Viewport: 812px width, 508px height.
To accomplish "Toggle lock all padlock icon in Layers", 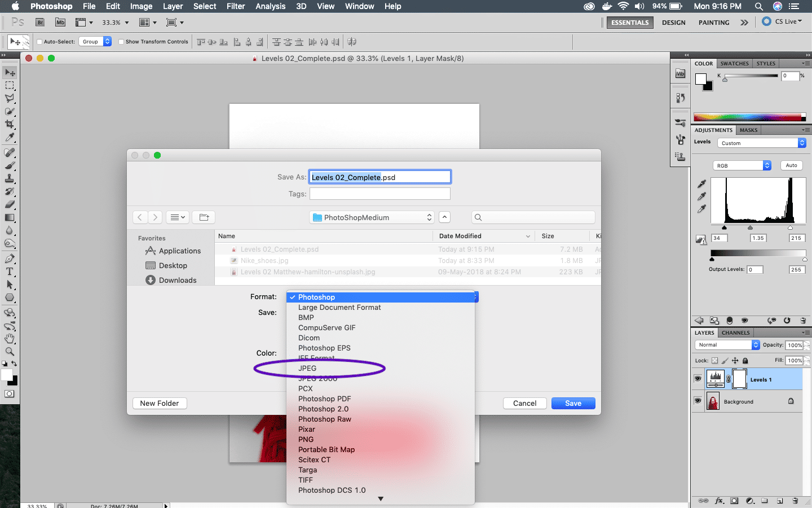I will [x=745, y=361].
